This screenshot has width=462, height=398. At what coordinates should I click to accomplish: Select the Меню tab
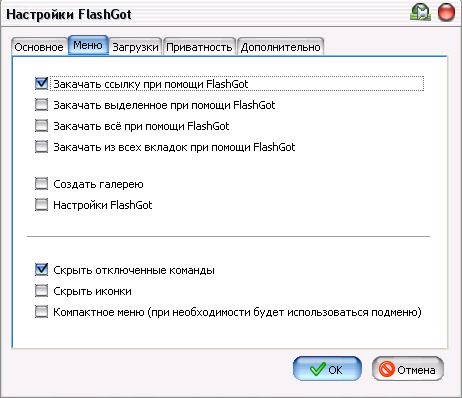(88, 45)
